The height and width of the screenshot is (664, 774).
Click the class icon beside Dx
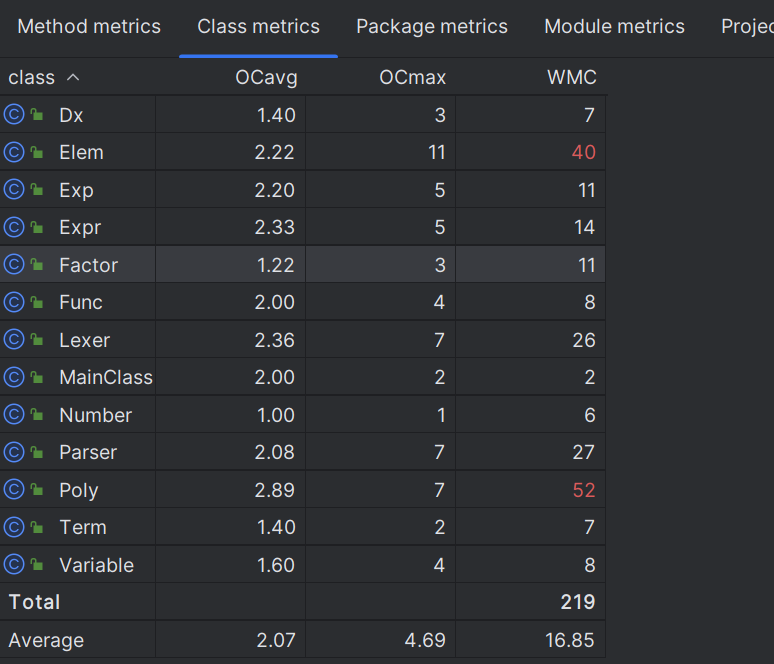pyautogui.click(x=14, y=115)
